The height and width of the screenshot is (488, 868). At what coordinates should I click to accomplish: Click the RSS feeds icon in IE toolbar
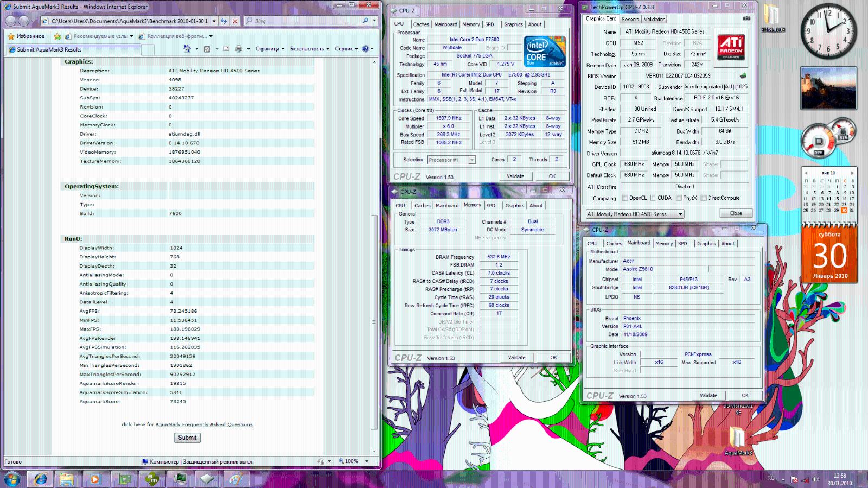click(x=207, y=49)
